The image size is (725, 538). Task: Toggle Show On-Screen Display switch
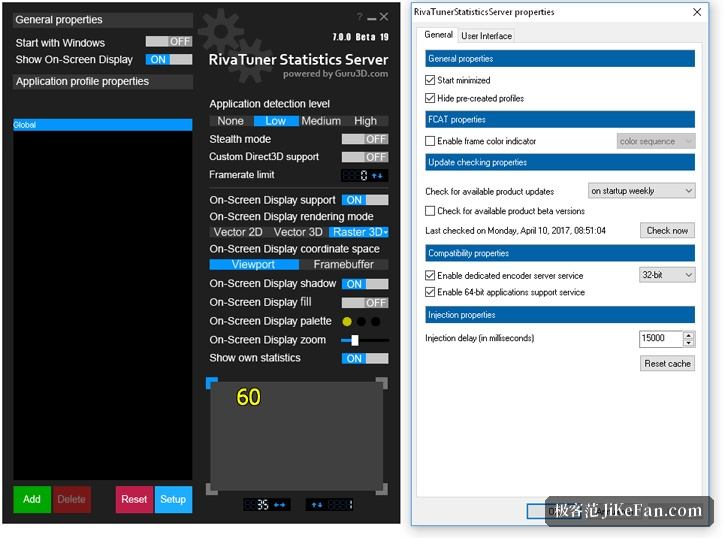coord(169,60)
